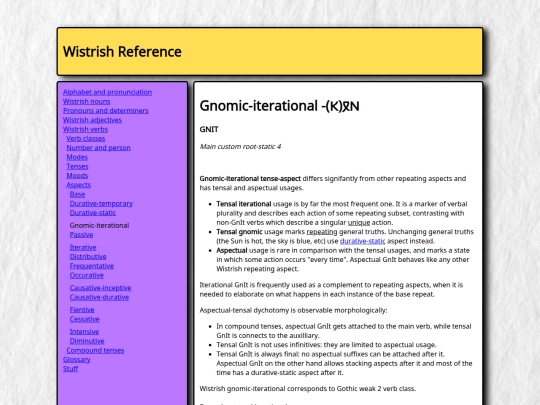The image size is (540, 405).
Task: Click bold 'Tensal gnomic' term
Action: (x=239, y=232)
